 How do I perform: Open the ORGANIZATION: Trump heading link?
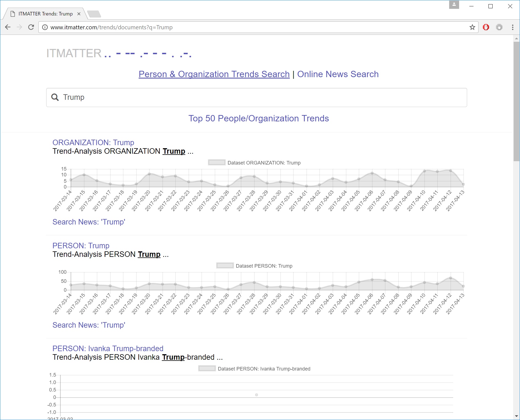pos(93,142)
